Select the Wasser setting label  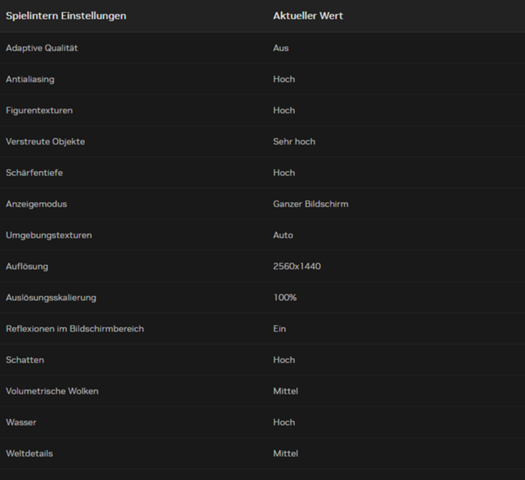tap(21, 422)
